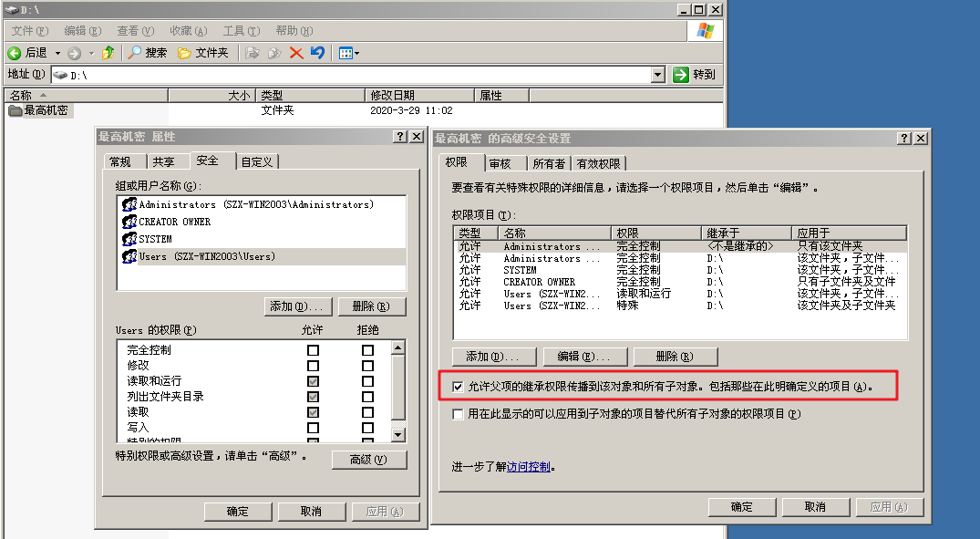Select the 特殊 permission entry for Users
The height and width of the screenshot is (539, 980).
click(x=680, y=306)
